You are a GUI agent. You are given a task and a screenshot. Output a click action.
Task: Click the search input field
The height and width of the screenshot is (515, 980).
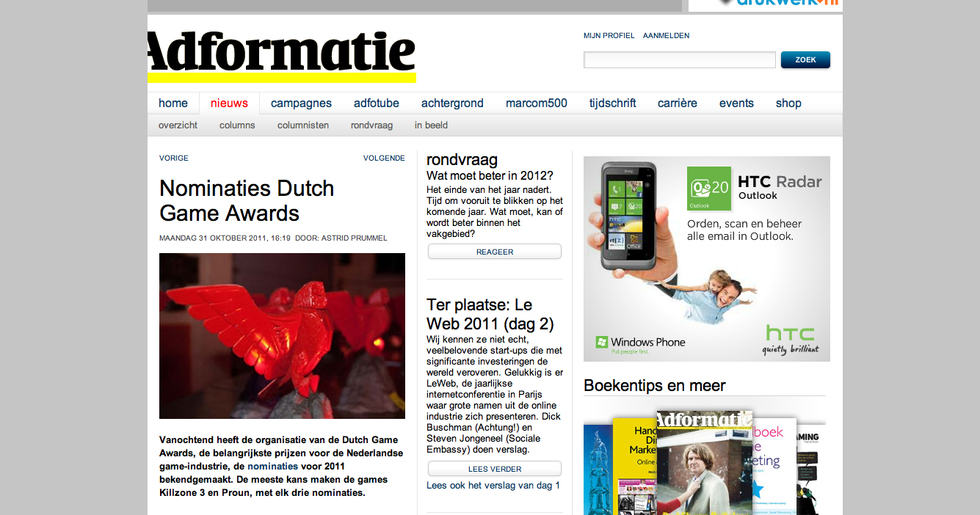[x=680, y=60]
